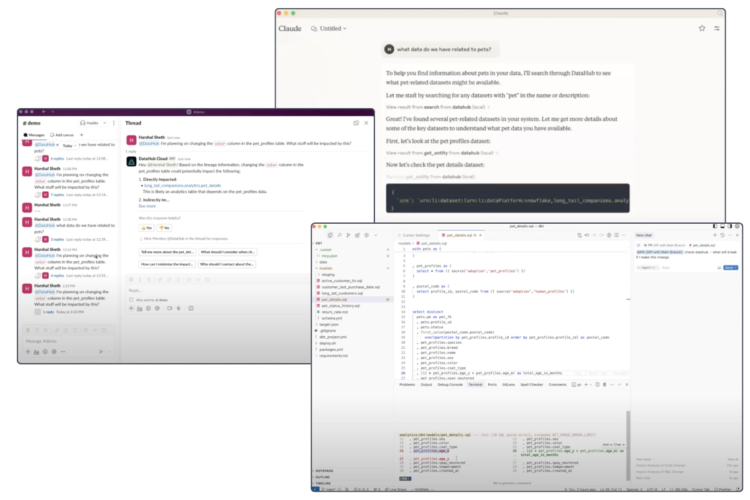The height and width of the screenshot is (500, 750).
Task: Click the DataHub Cloud avatar icon
Action: pyautogui.click(x=131, y=160)
